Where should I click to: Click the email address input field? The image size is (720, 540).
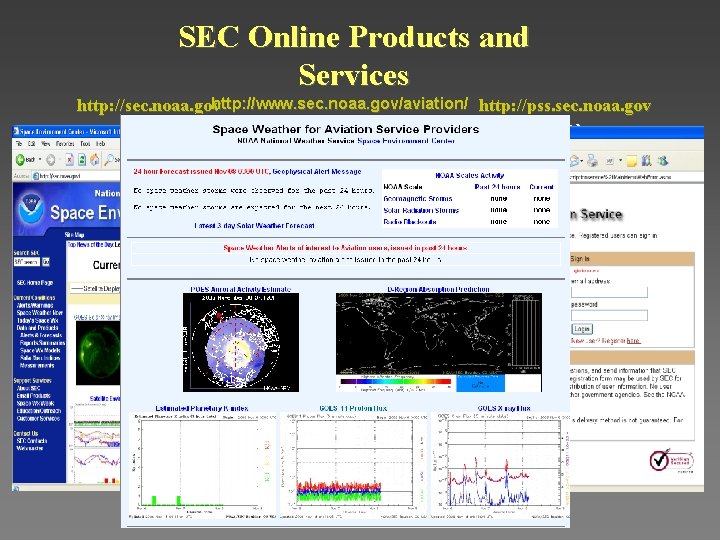tap(609, 292)
